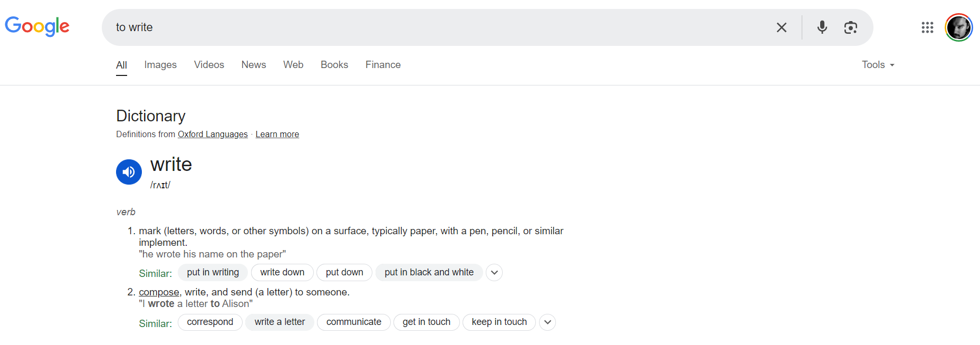Viewport: 980px width, 345px height.
Task: Choose the "correspond" synonym chip
Action: 210,322
